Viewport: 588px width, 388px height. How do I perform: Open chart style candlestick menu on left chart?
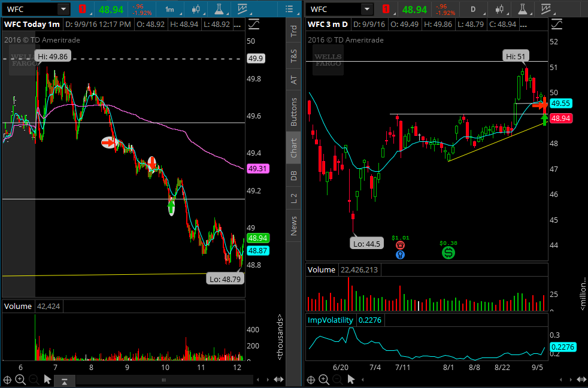click(196, 9)
